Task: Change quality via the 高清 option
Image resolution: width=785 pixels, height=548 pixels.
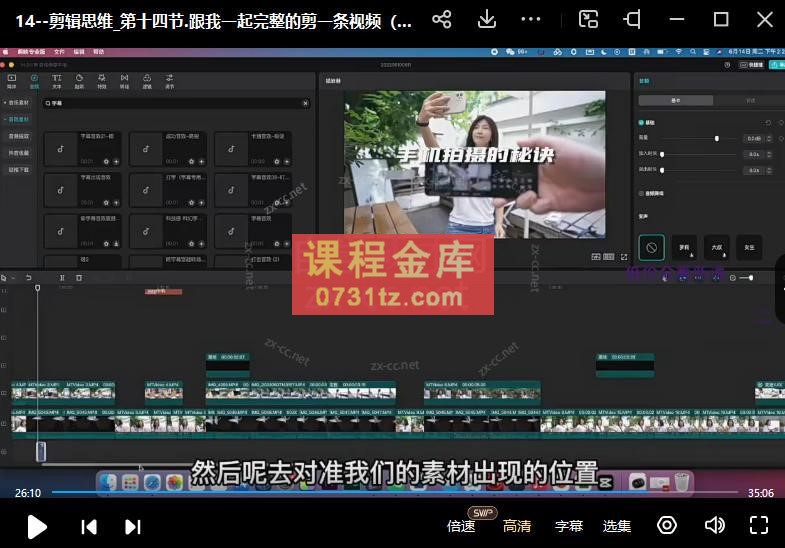Action: point(517,526)
